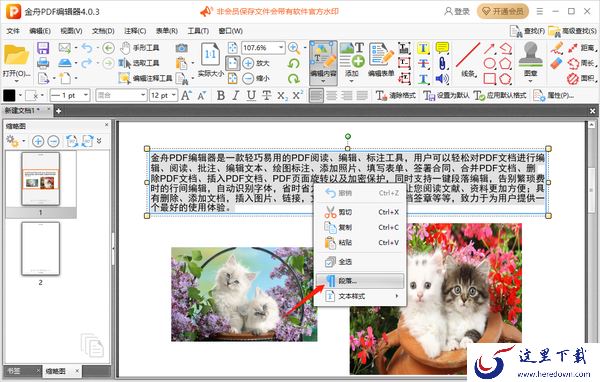Open the font name combo box

(121, 95)
